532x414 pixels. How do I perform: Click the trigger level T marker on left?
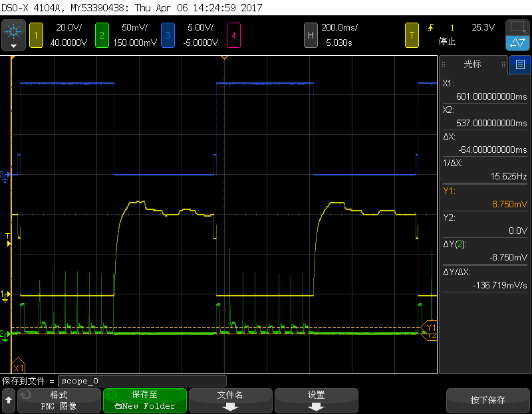click(x=8, y=240)
